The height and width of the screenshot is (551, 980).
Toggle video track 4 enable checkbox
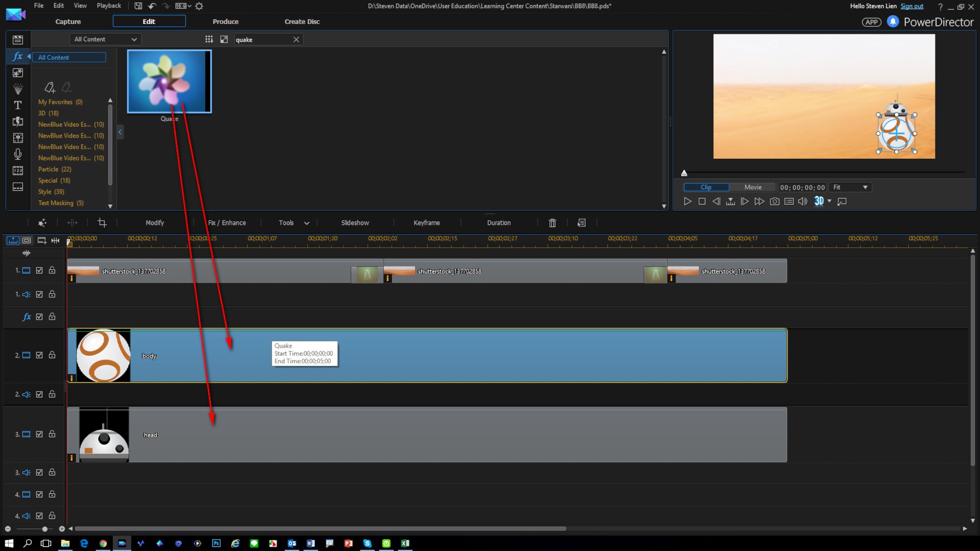click(x=39, y=495)
